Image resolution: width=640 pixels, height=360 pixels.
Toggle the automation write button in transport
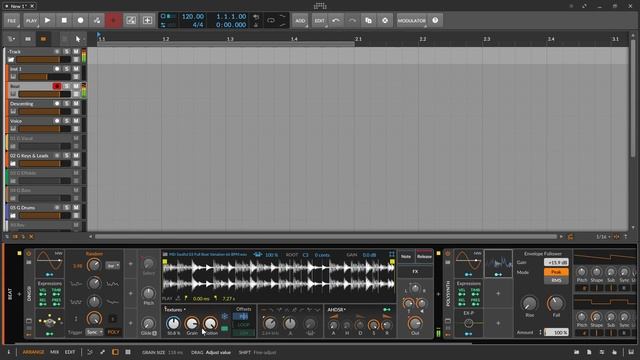pyautogui.click(x=97, y=20)
